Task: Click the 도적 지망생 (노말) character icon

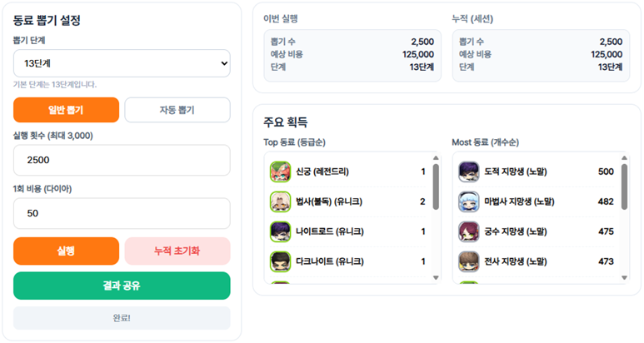Action: coord(468,171)
